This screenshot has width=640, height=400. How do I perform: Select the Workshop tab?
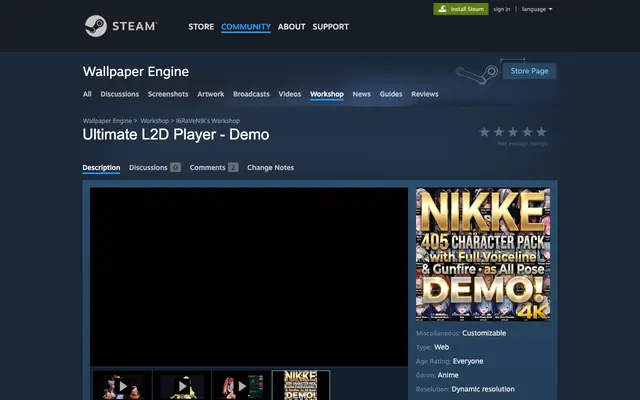(x=327, y=94)
